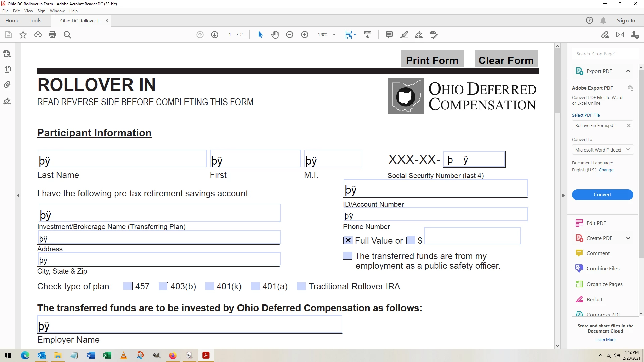Select the Hand pan tool

[x=275, y=35]
